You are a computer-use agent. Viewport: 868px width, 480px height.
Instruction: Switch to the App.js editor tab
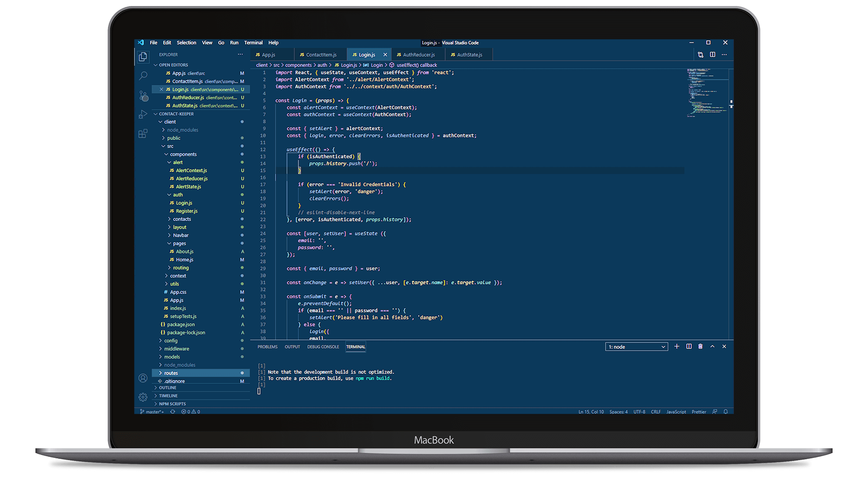272,55
